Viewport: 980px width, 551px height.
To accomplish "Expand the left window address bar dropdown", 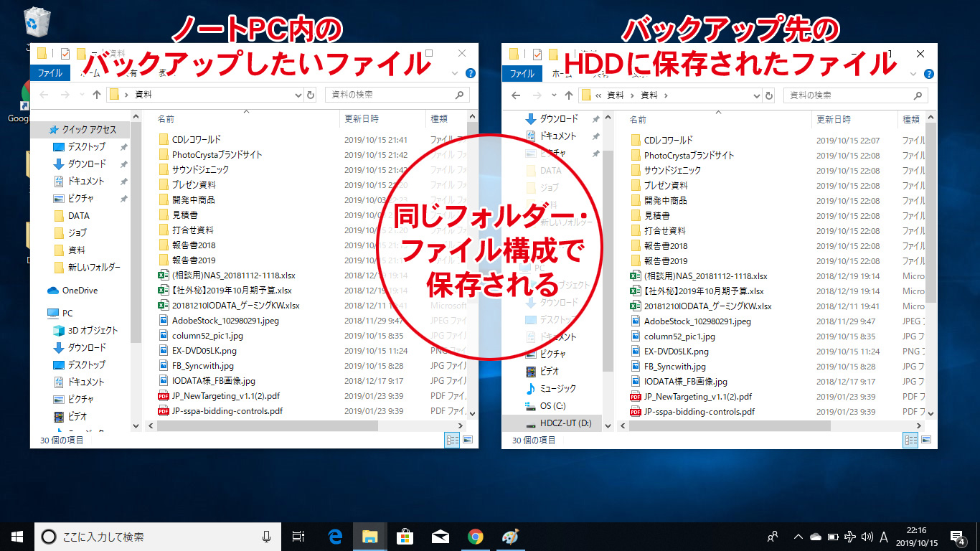I will [x=298, y=95].
